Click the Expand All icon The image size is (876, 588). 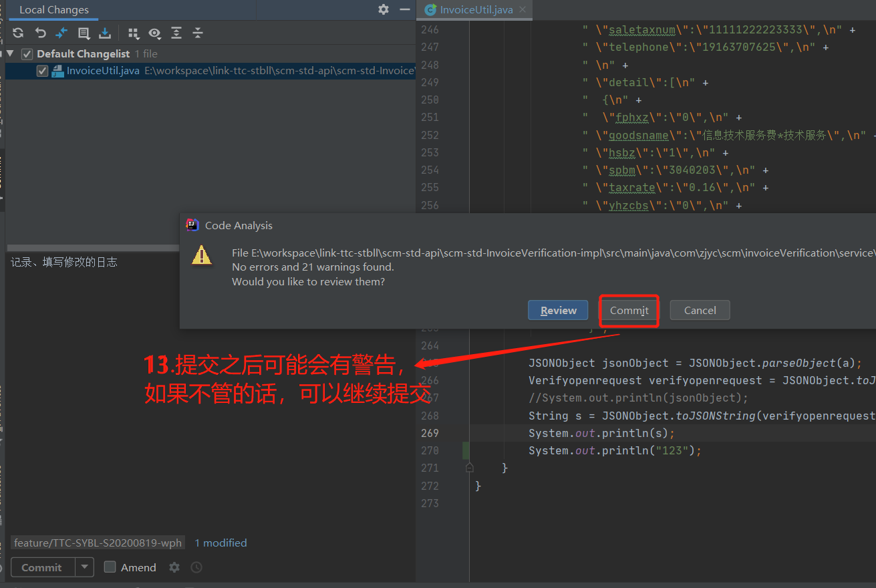(176, 33)
